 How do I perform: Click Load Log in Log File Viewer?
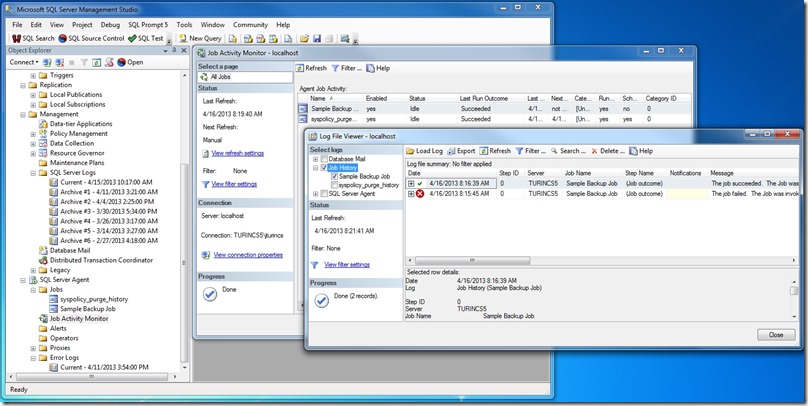click(425, 151)
